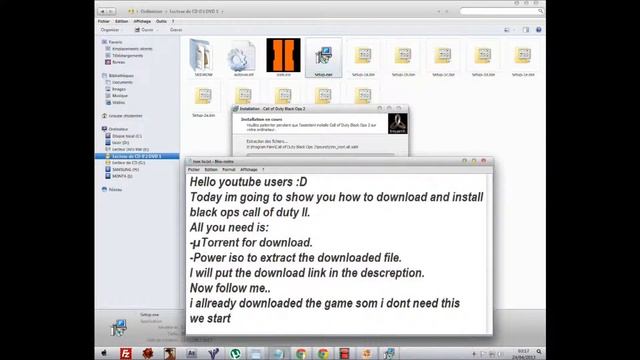Select the gear-shaped autorun.inf file
640x360 pixels.
243,59
